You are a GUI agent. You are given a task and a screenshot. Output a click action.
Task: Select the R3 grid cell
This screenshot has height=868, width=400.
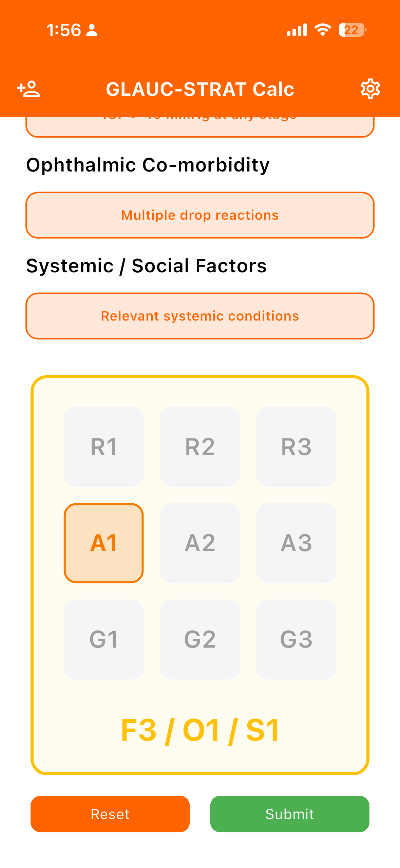[x=296, y=447]
